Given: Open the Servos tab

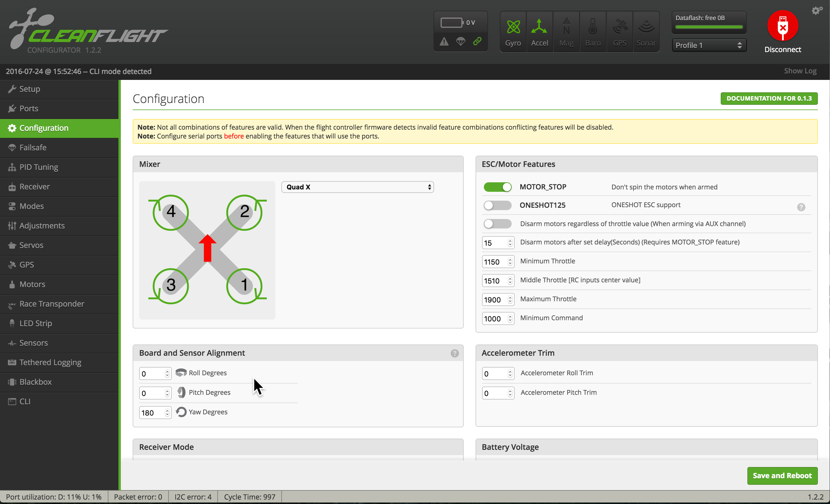Looking at the screenshot, I should 59,245.
